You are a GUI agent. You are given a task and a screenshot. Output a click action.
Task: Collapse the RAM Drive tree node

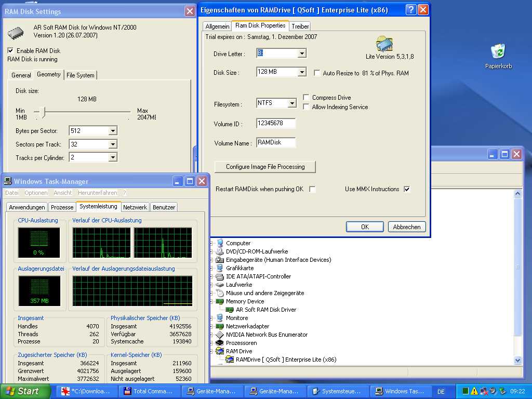[211, 351]
